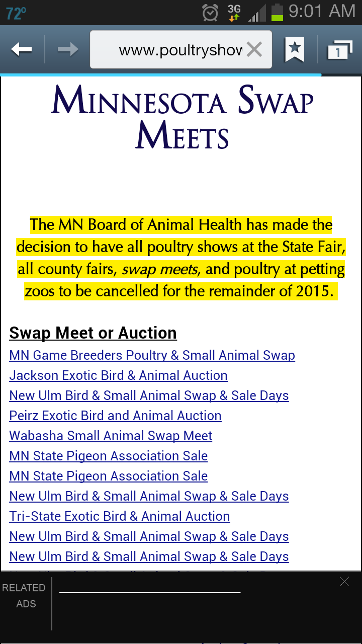This screenshot has height=644, width=362.
Task: Tap the browser back arrow
Action: [22, 49]
